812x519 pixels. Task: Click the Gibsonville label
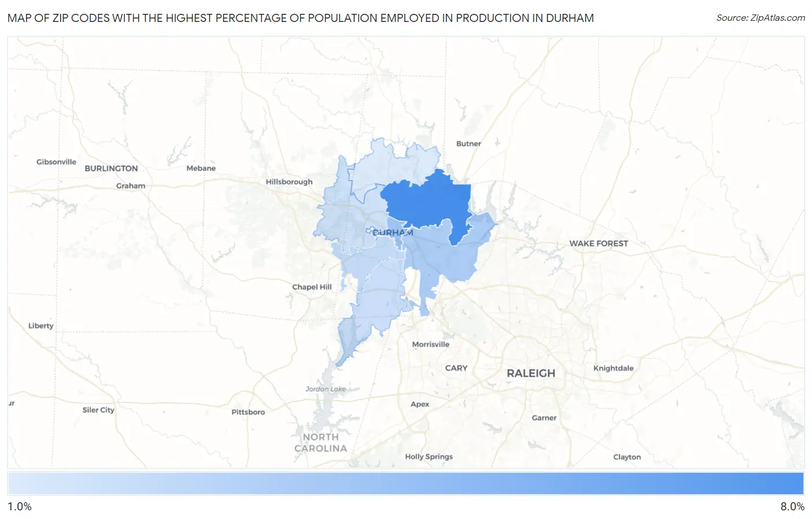(x=56, y=162)
